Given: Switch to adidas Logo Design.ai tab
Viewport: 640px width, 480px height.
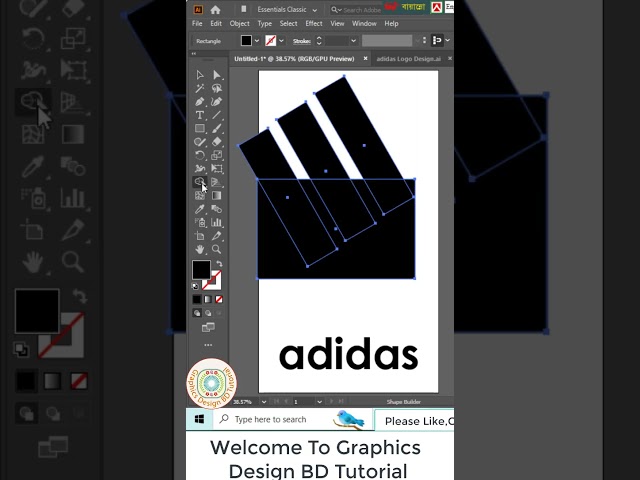Looking at the screenshot, I should coord(409,59).
